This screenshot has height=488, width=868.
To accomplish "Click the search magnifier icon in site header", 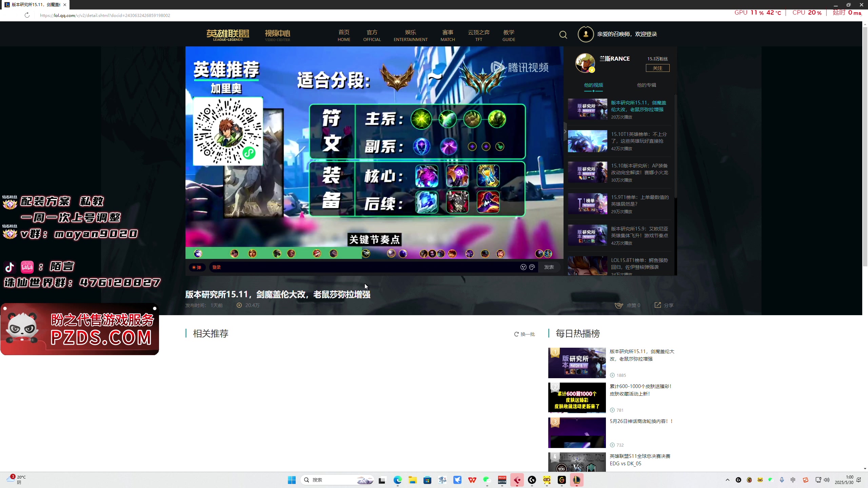I will click(563, 35).
